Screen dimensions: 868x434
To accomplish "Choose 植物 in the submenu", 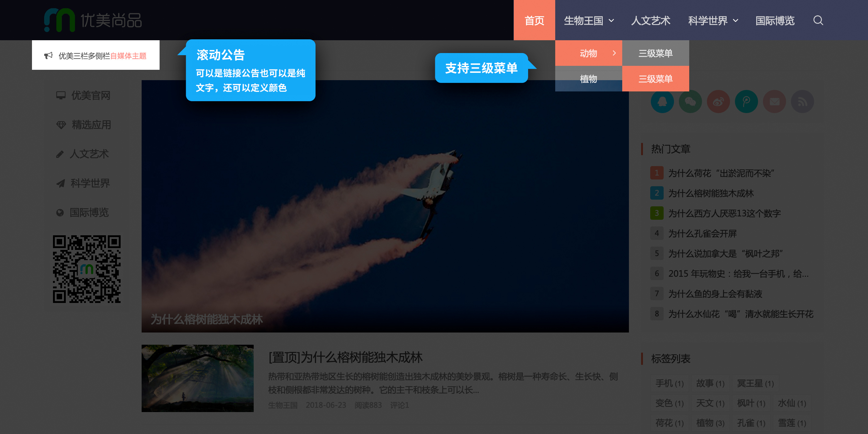I will coord(588,79).
